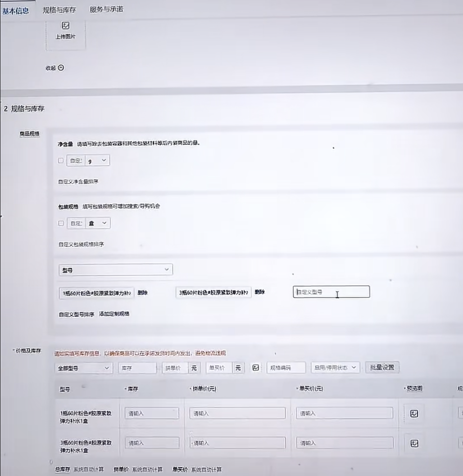Tick the 包装规格 custom value checkbox

click(x=61, y=223)
